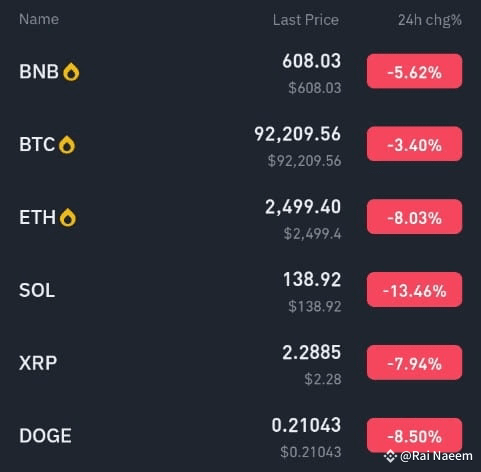Tap the -8.03% change badge for ETH
The width and height of the screenshot is (481, 472).
(414, 217)
